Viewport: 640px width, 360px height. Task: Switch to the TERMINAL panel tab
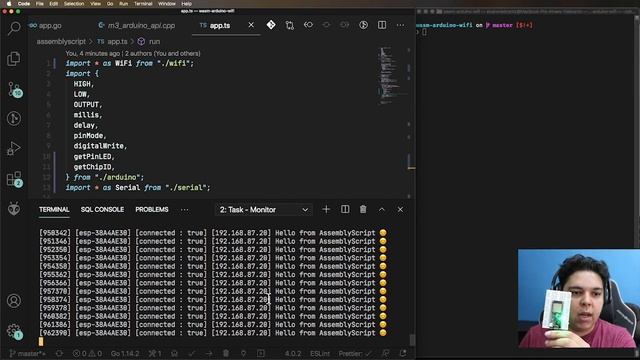54,210
